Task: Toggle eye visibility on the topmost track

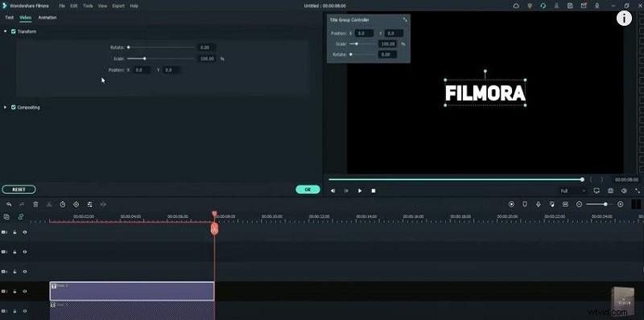Action: 25,232
